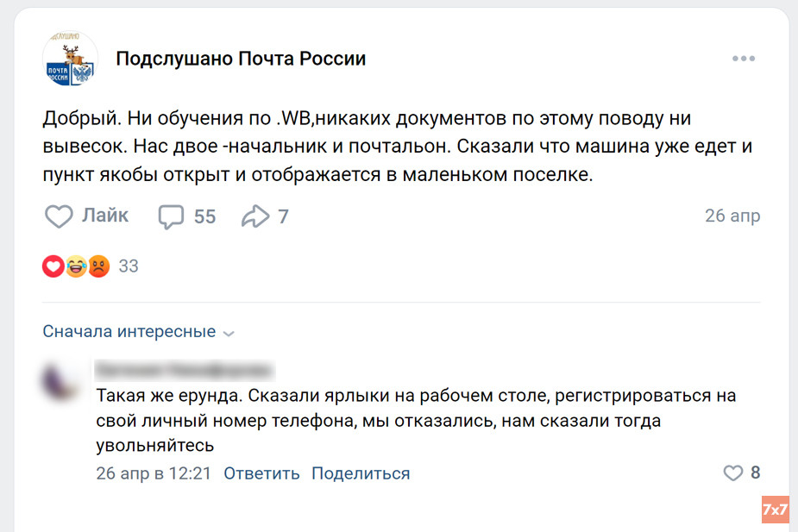Select the red heart reaction emoji
Viewport: 798px width, 532px height.
tap(53, 266)
